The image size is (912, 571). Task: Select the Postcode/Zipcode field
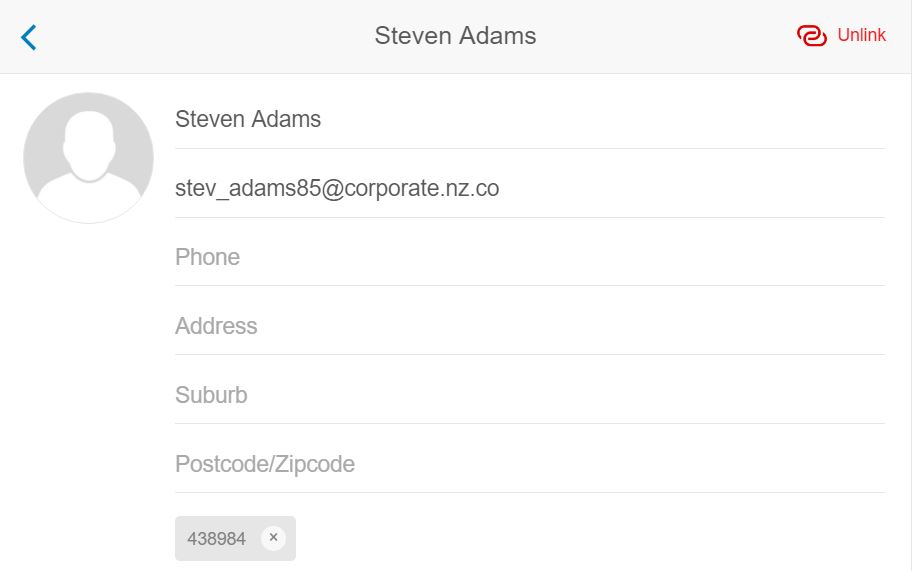(530, 464)
